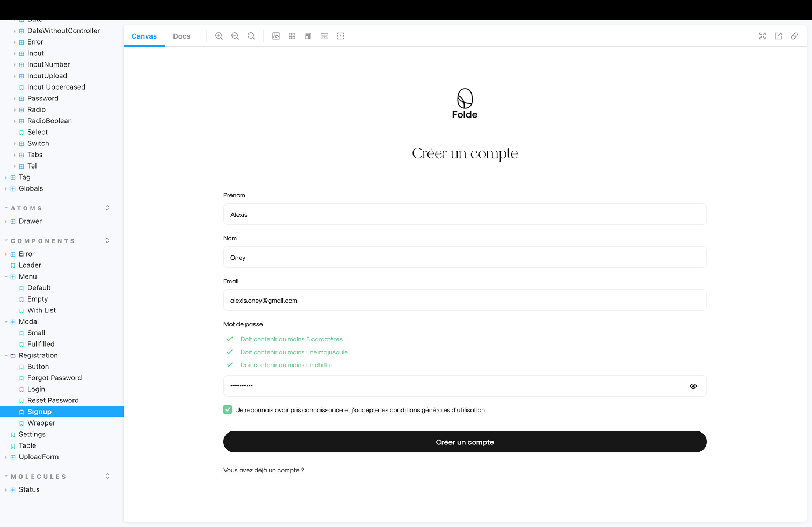Change the preview background via image icon
Viewport: 812px width, 527px height.
276,36
